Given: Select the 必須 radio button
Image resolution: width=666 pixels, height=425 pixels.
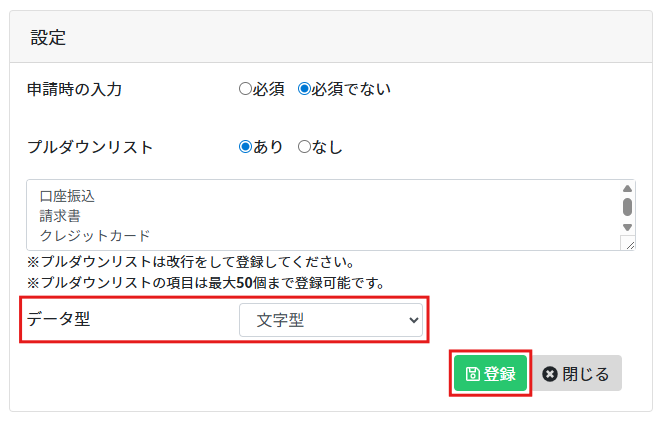Looking at the screenshot, I should [x=245, y=89].
